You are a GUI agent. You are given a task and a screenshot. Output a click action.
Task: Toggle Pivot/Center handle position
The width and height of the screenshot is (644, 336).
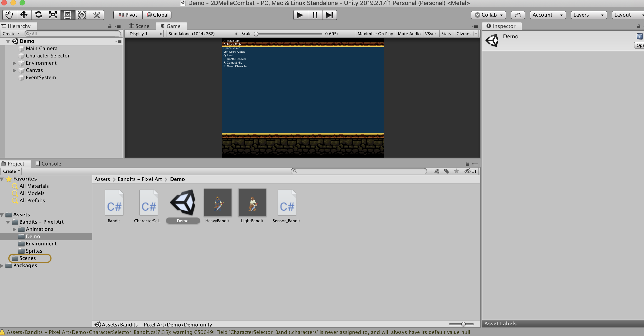pos(128,15)
